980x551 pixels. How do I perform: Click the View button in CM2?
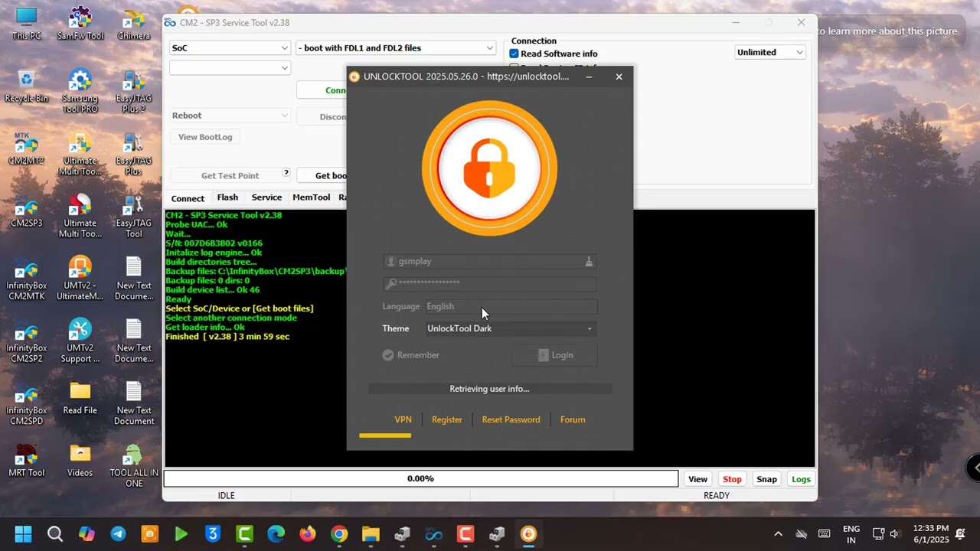pyautogui.click(x=697, y=479)
